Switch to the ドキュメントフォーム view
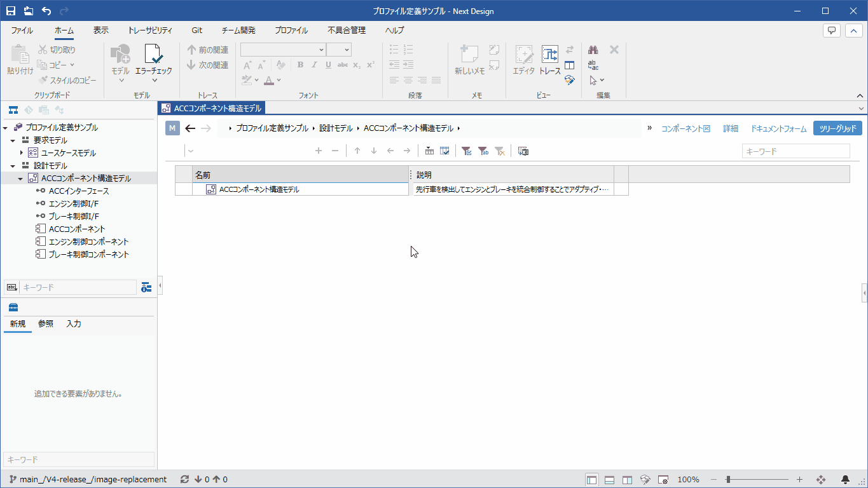868x488 pixels. pos(778,128)
